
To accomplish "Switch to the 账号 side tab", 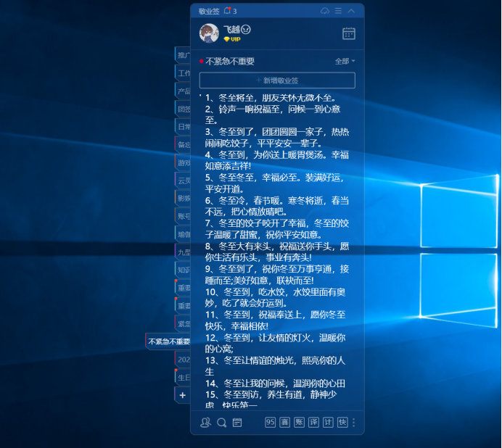I will pos(183,216).
